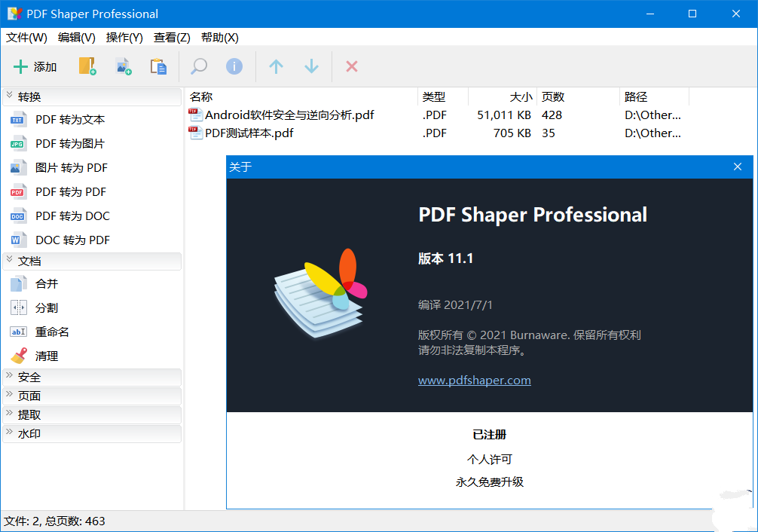
Task: Close the 关于 dialog
Action: click(738, 167)
